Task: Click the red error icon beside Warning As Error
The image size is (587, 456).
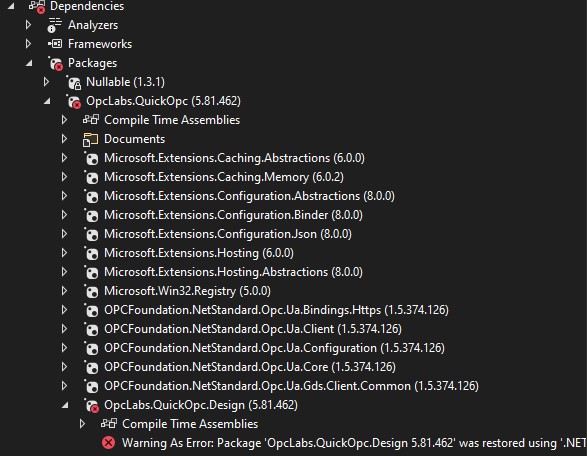Action: [x=109, y=443]
